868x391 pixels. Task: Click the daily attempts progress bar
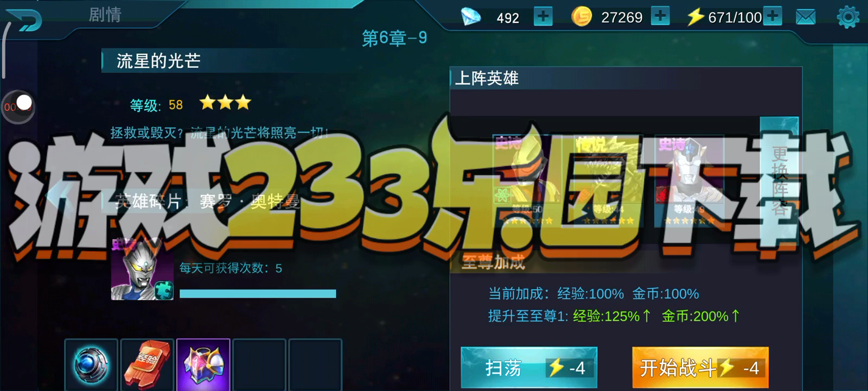258,294
